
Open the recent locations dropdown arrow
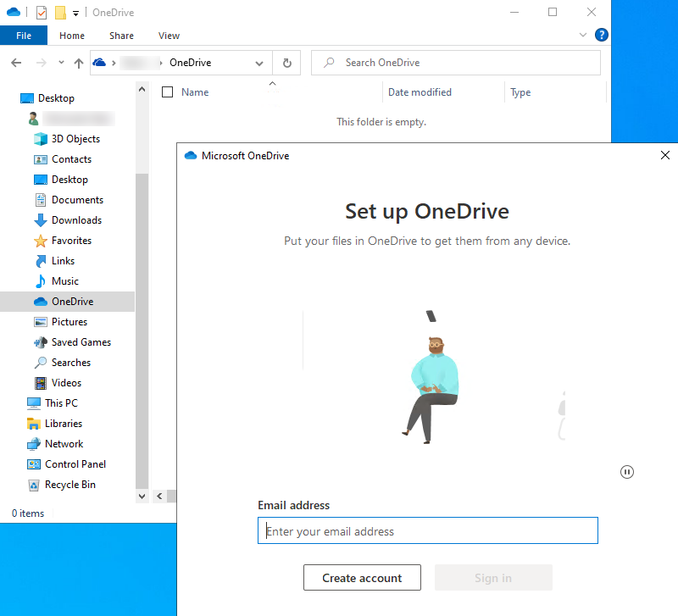click(x=61, y=63)
